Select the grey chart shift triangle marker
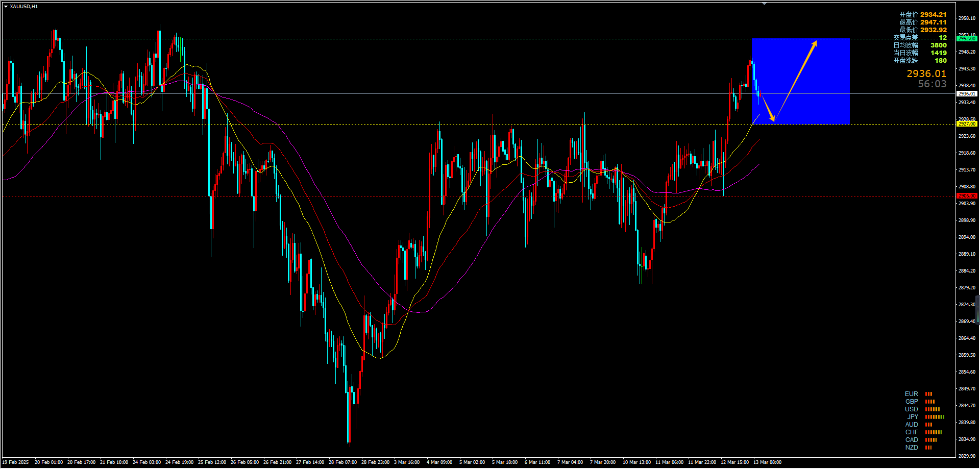Screen dimensions: 980x469 (x=764, y=4)
